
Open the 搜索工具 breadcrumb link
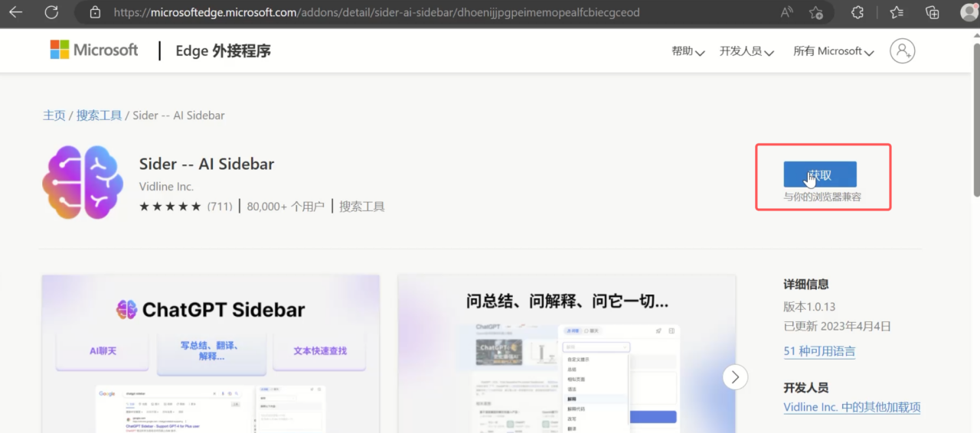pyautogui.click(x=99, y=116)
